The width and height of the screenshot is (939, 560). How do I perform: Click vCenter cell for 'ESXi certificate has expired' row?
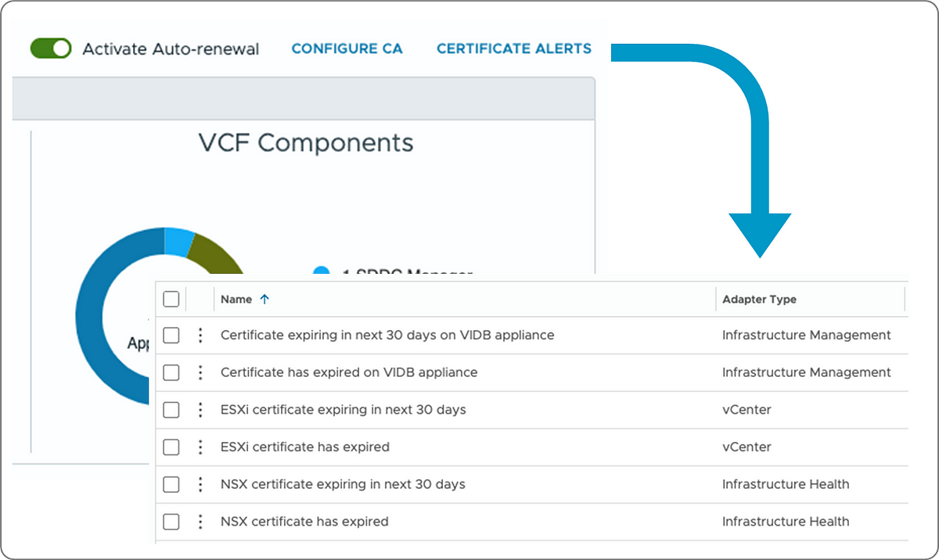coord(747,447)
